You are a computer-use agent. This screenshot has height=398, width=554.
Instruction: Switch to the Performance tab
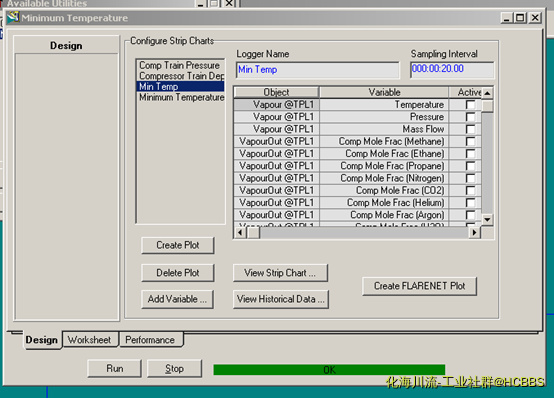click(150, 340)
